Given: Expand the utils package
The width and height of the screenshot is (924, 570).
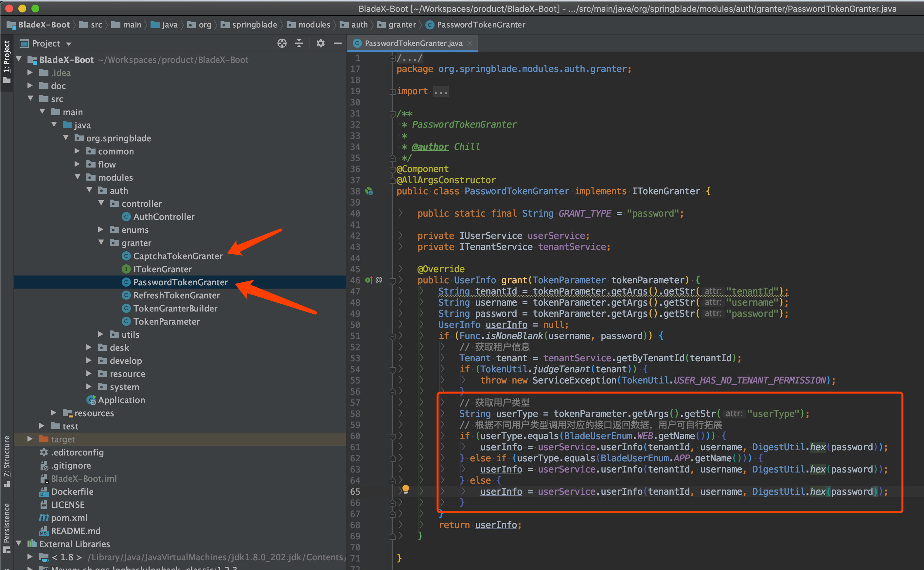Looking at the screenshot, I should (x=101, y=334).
